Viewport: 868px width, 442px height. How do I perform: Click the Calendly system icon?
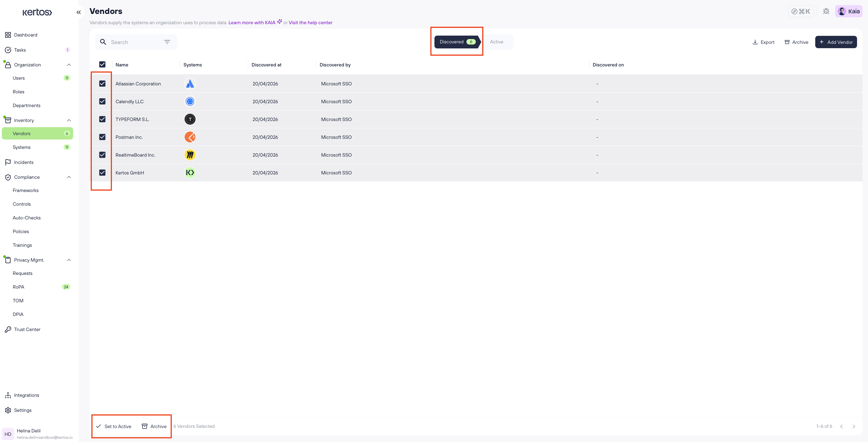(190, 101)
